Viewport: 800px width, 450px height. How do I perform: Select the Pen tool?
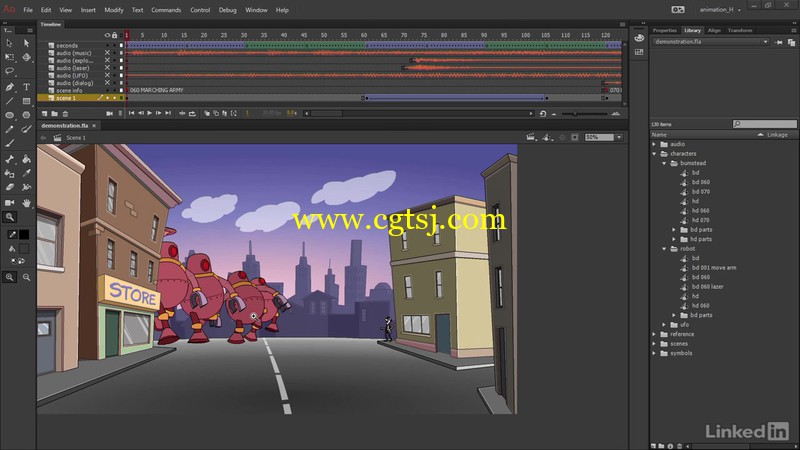pos(9,87)
